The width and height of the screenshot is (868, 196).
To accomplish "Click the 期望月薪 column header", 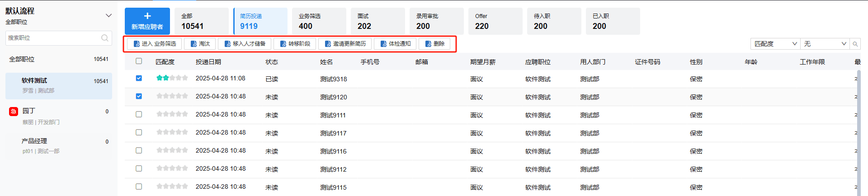I will tap(483, 62).
